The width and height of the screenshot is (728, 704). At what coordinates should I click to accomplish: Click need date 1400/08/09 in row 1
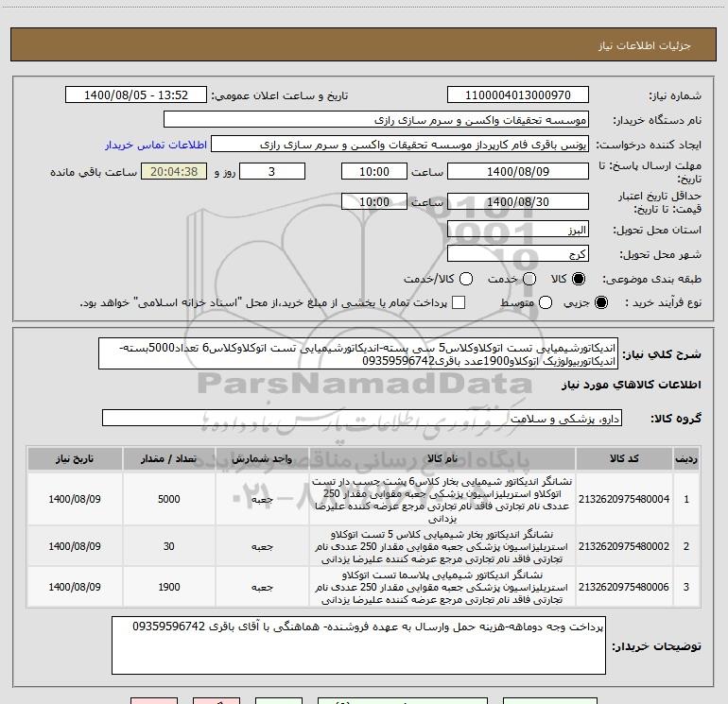75,499
